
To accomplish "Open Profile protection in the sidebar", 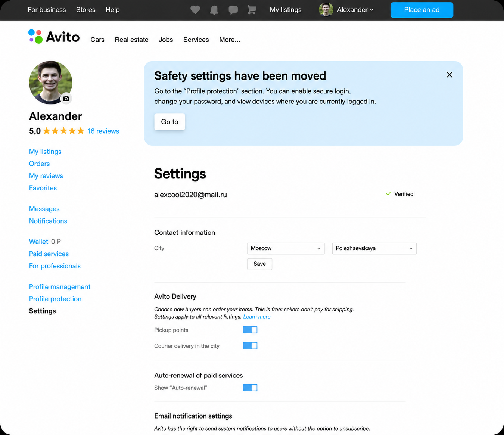I will coord(55,299).
